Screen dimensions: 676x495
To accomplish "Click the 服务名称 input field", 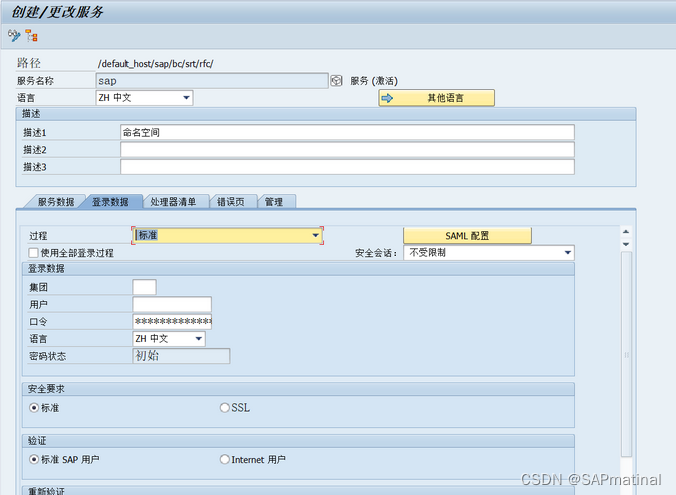I will pyautogui.click(x=212, y=81).
